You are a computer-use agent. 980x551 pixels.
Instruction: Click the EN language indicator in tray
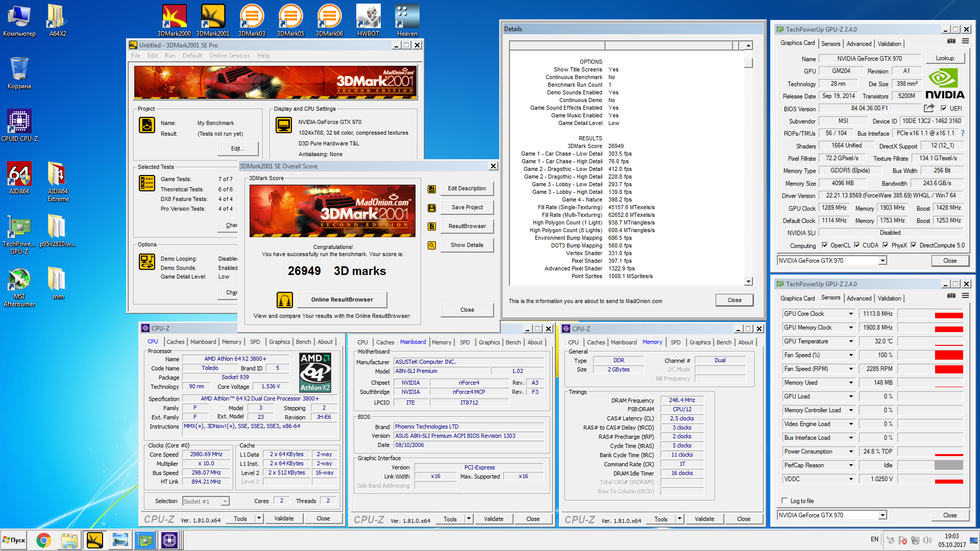click(874, 539)
